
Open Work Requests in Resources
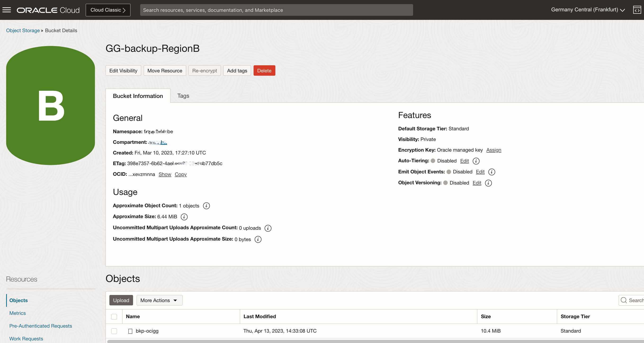[26, 339]
